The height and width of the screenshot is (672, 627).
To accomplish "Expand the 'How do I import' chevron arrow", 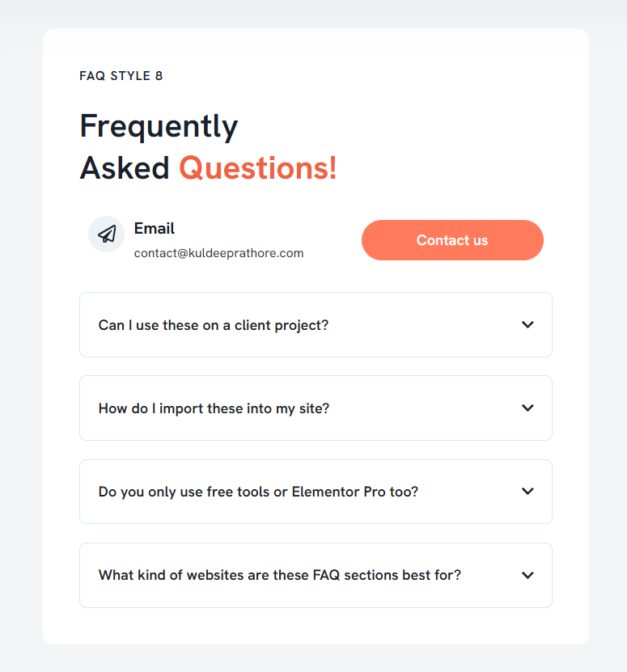I will click(x=527, y=408).
